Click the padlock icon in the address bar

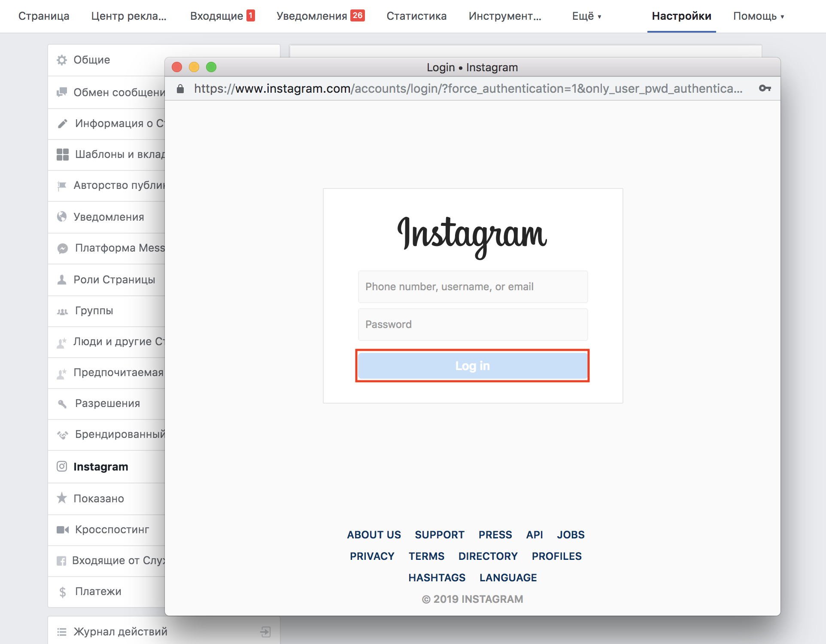pyautogui.click(x=180, y=88)
